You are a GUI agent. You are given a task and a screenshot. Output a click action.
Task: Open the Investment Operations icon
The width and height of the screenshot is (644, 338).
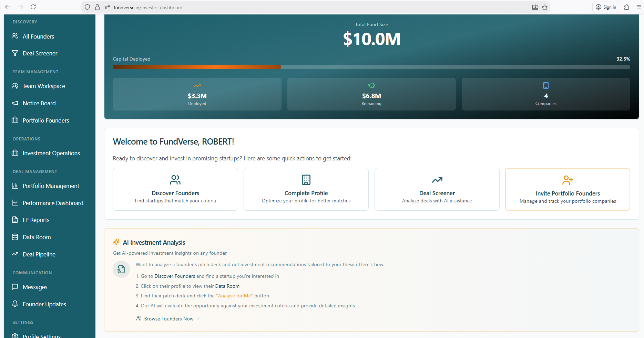(x=15, y=153)
